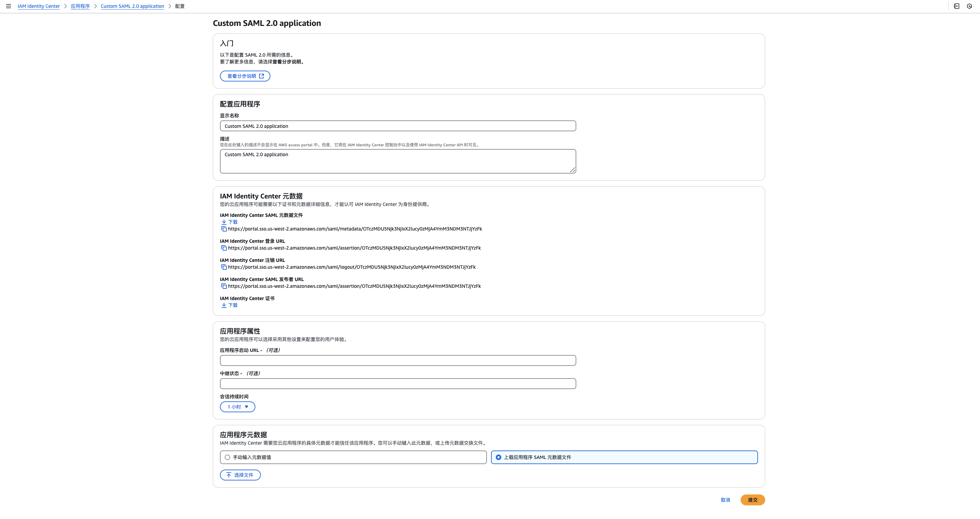This screenshot has width=980, height=519.
Task: Focus the 中继状态 input field
Action: (x=398, y=384)
